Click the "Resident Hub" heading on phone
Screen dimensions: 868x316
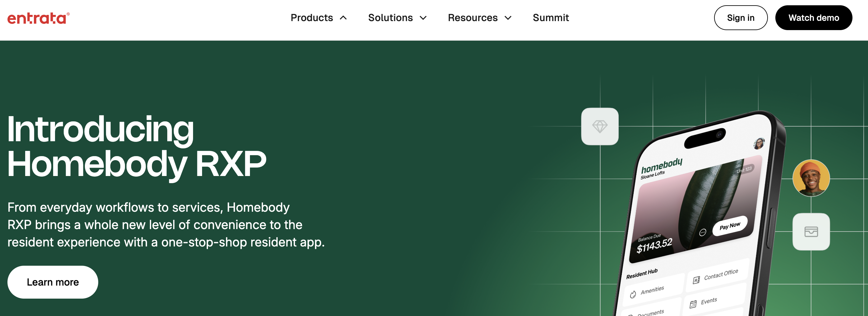[x=642, y=274]
